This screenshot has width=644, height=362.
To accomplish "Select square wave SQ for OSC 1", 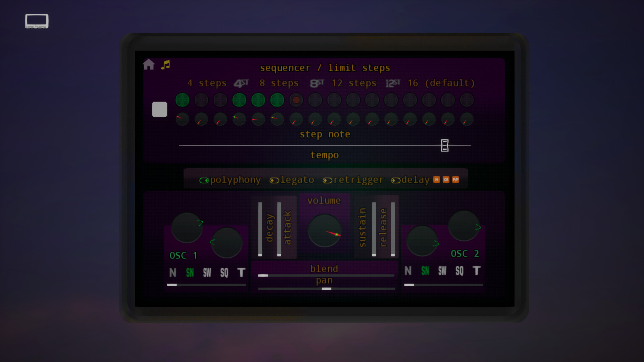I will click(224, 273).
